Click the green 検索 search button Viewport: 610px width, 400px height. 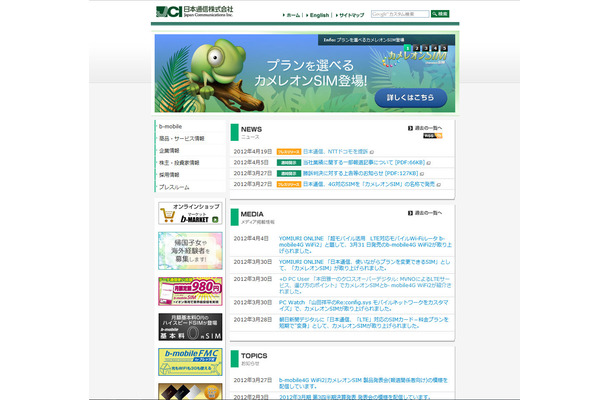coord(440,14)
